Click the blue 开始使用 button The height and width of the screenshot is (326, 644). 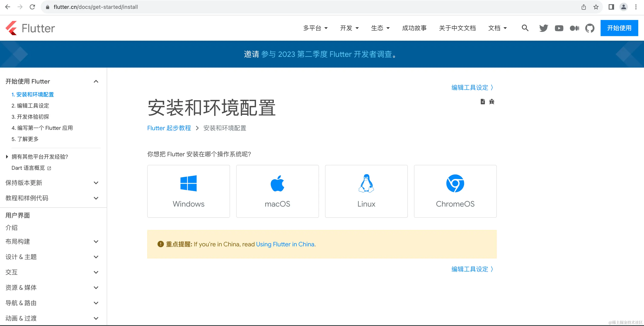[619, 28]
